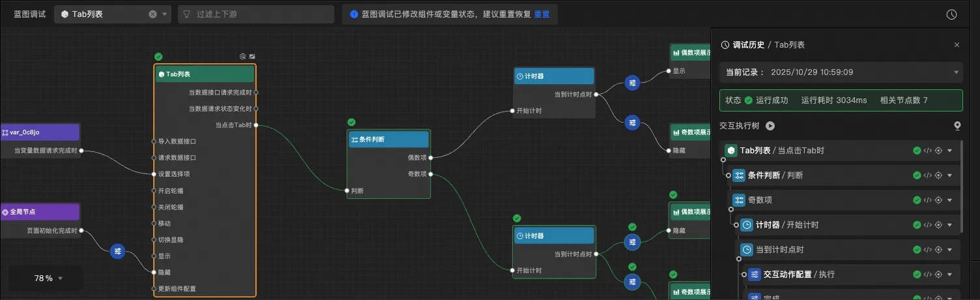Click 奇数项 output port on 条件判断 node
980x300 pixels.
(x=431, y=174)
